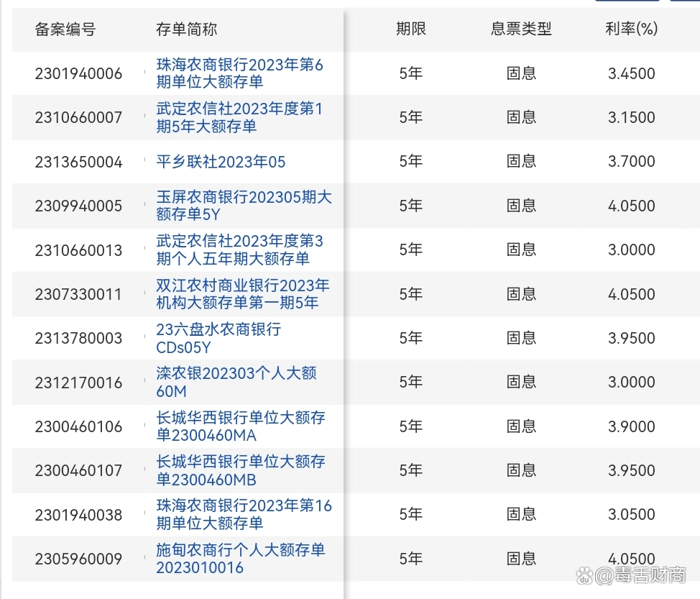700x599 pixels.
Task: Open the 23六盘水农商银行CDs05Y link
Action: (x=217, y=338)
